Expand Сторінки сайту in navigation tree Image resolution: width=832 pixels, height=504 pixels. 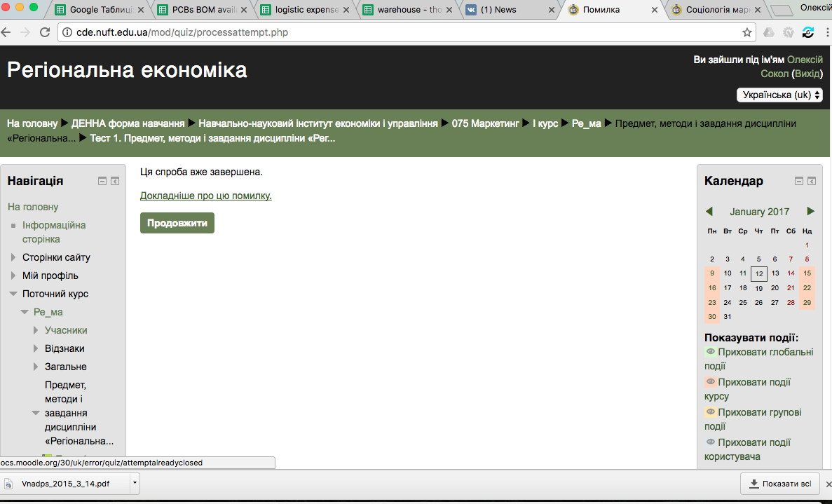(13, 257)
